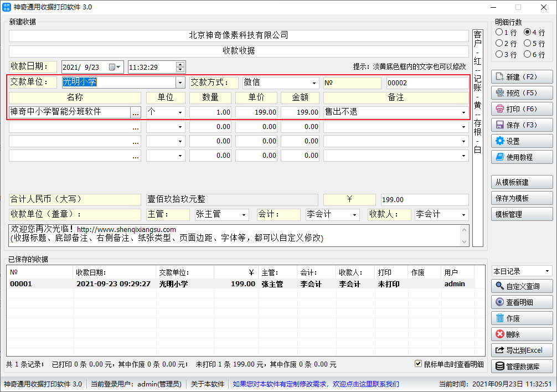Click the item name field 神奇中小学智能分班软件
The image size is (557, 392).
click(x=70, y=112)
